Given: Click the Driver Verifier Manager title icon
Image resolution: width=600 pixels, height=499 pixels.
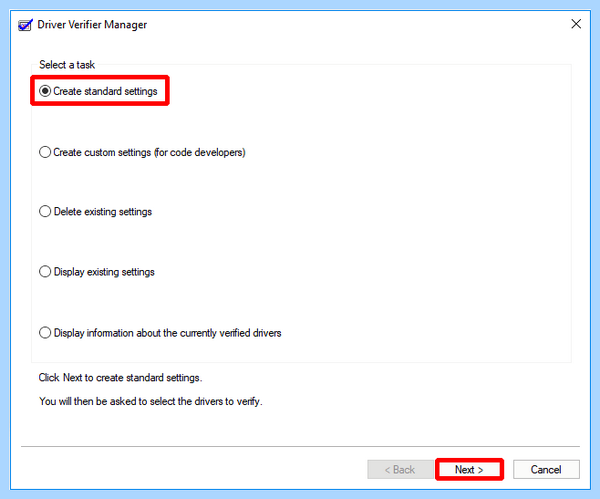Looking at the screenshot, I should (x=25, y=25).
